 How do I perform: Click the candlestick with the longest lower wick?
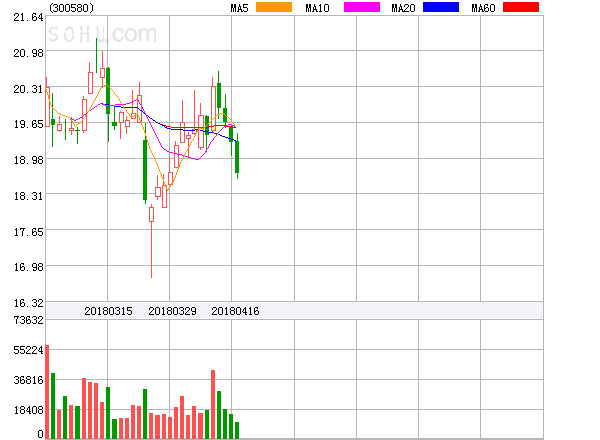[152, 241]
